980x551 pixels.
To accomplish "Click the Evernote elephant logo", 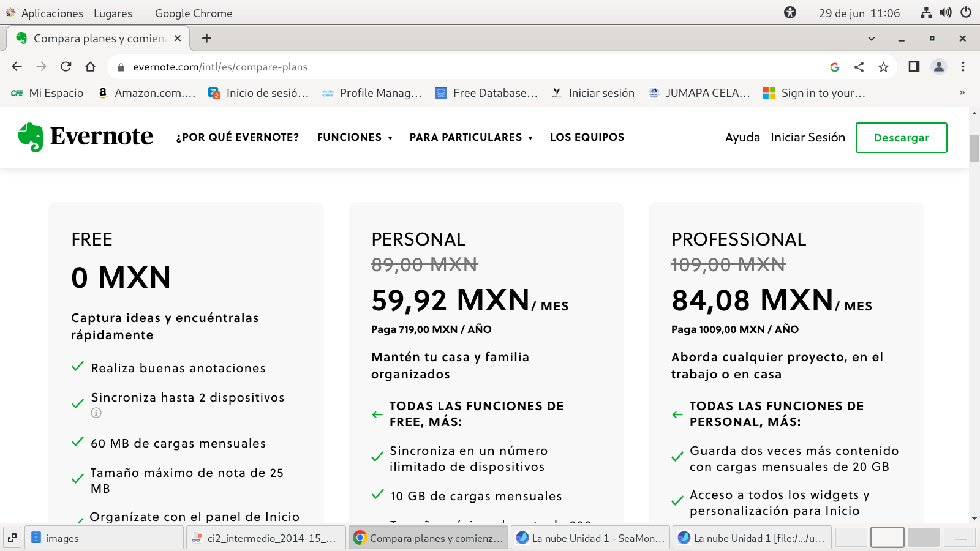I will click(x=31, y=137).
